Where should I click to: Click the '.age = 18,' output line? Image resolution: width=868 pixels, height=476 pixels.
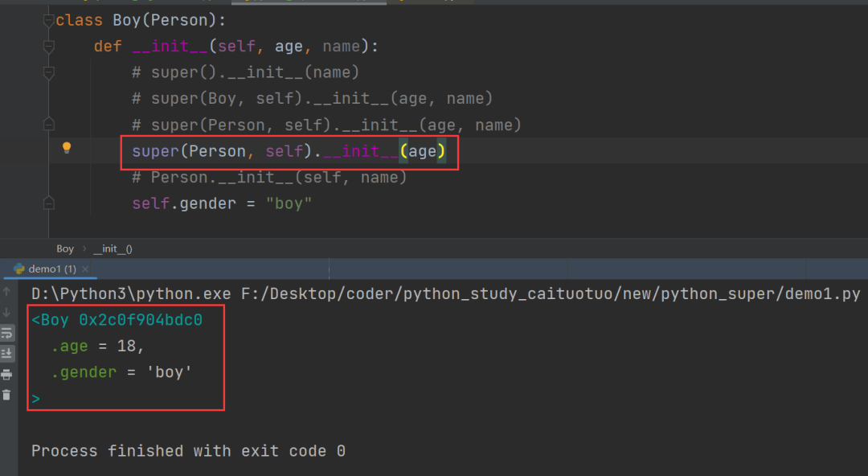(97, 347)
